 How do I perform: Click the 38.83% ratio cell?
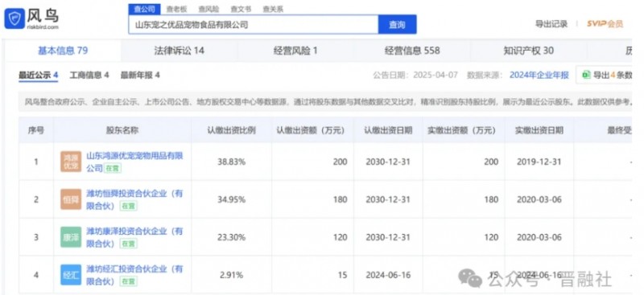231,162
